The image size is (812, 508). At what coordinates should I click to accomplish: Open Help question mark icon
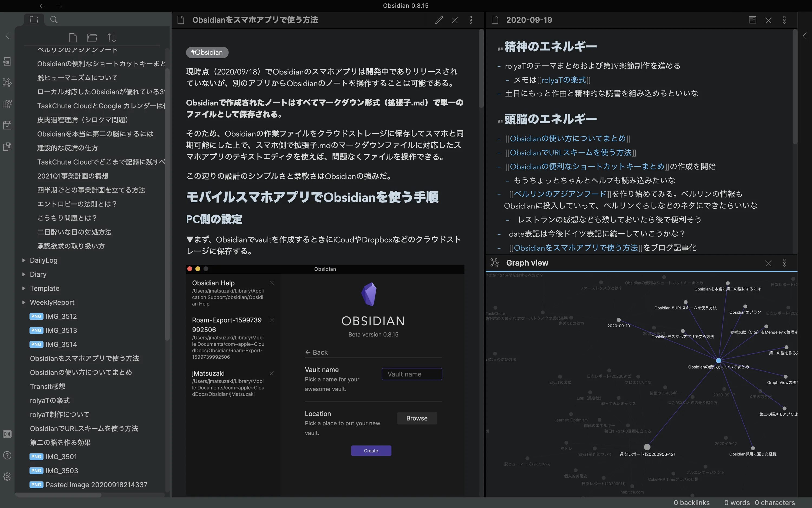tap(7, 455)
